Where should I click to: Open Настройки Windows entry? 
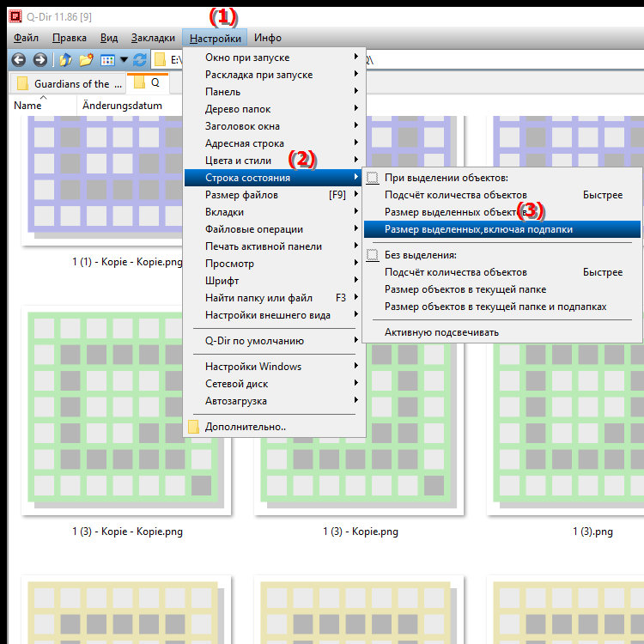[273, 367]
